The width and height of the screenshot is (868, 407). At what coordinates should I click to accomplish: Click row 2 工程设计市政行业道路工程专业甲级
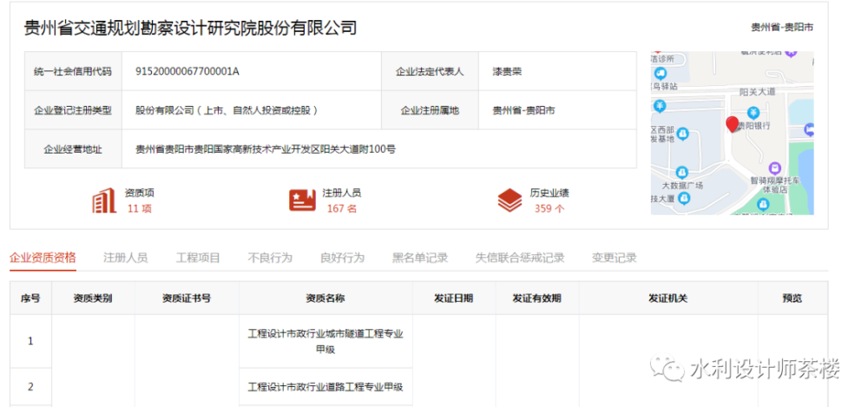click(325, 386)
